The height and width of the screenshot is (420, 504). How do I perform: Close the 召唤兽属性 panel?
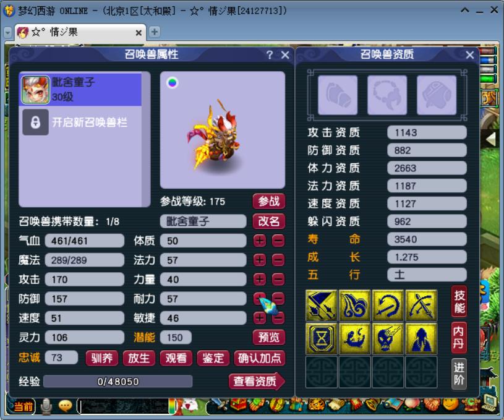(285, 55)
